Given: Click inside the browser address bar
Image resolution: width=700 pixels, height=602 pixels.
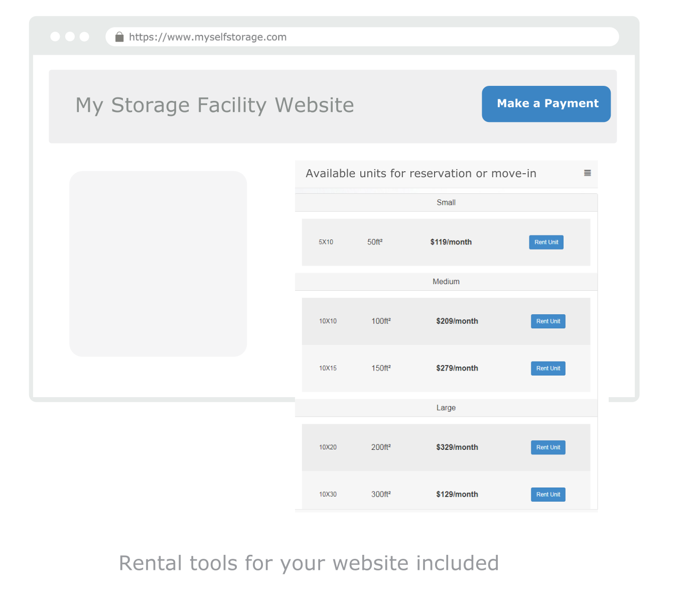Looking at the screenshot, I should click(x=351, y=36).
